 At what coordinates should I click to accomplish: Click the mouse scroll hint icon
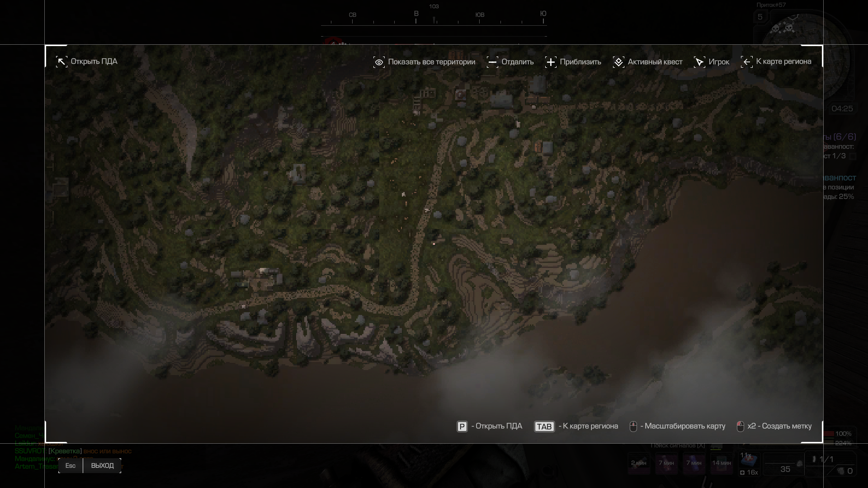pyautogui.click(x=633, y=427)
